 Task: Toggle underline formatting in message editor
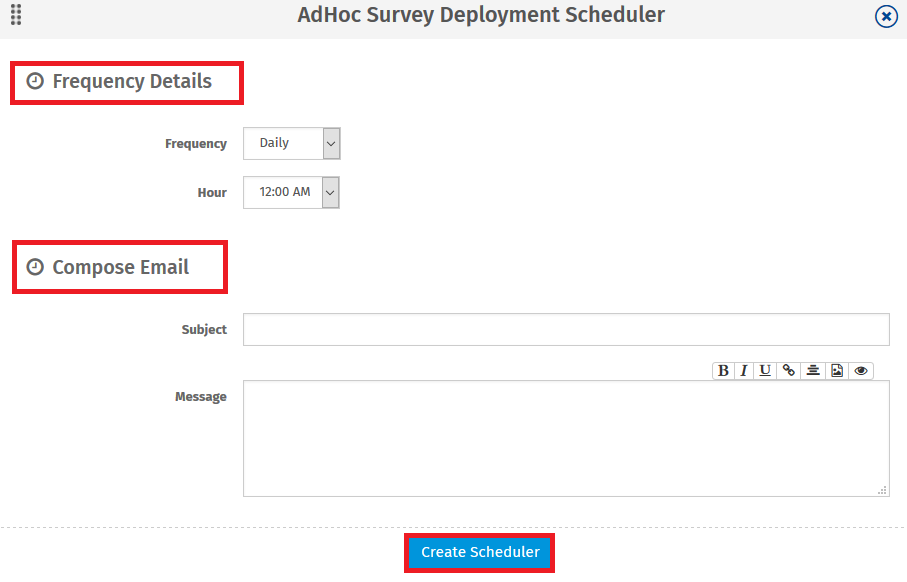point(765,370)
